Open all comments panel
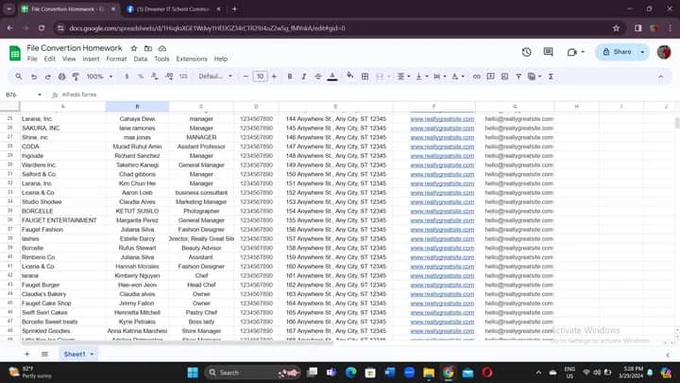The image size is (680, 383). [548, 52]
